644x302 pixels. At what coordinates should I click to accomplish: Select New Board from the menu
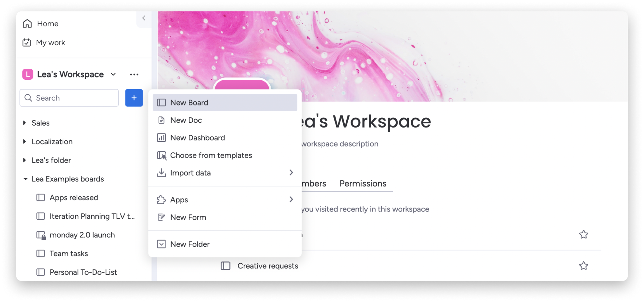(x=225, y=103)
